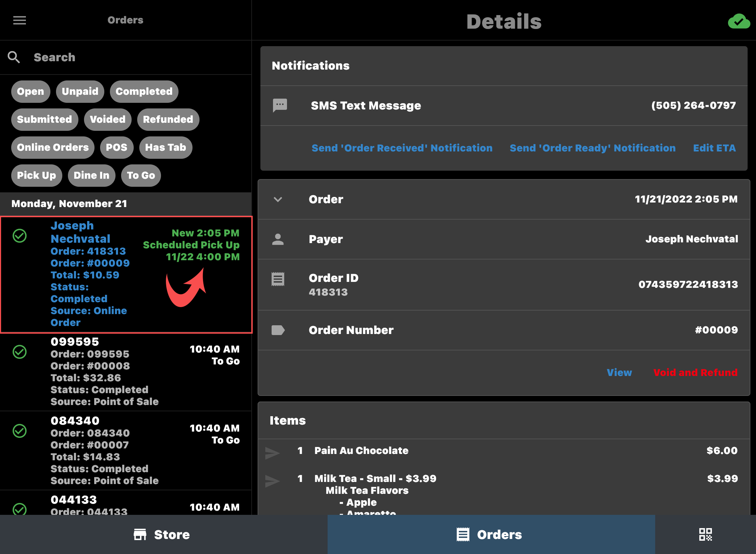Click the green cloud sync icon
Viewport: 756px width, 554px height.
coord(738,22)
